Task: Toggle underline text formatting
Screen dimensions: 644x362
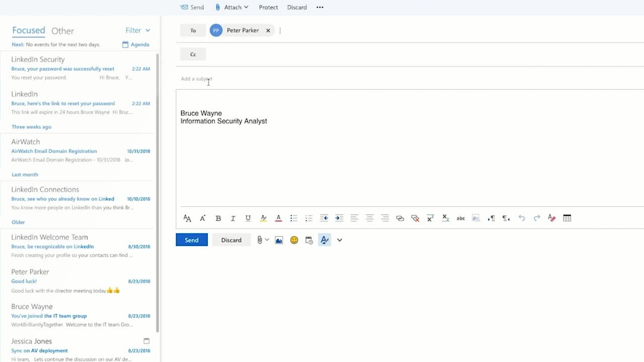Action: (248, 218)
